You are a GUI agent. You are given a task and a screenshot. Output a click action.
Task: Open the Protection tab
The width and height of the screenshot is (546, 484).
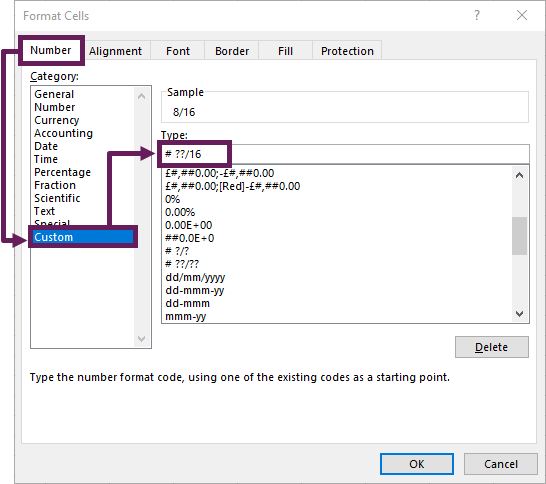click(347, 51)
